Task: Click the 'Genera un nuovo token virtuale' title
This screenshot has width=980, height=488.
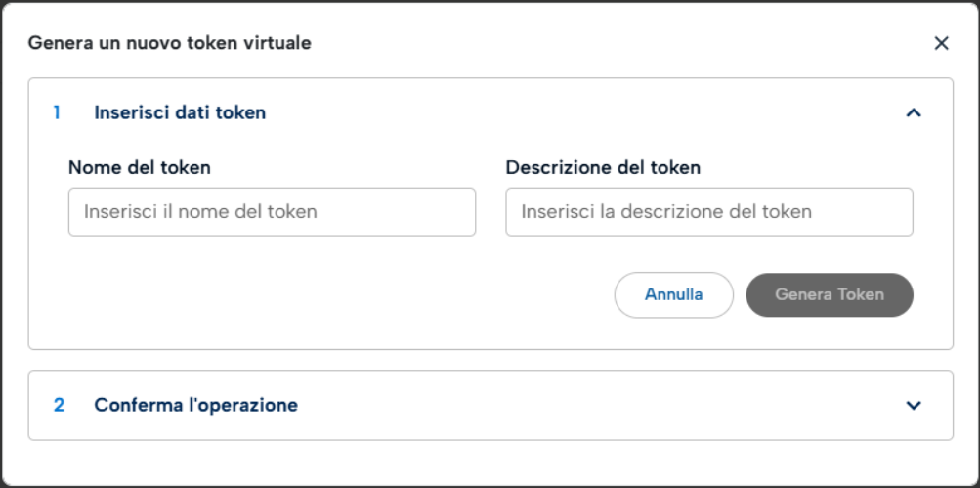Action: (x=170, y=43)
